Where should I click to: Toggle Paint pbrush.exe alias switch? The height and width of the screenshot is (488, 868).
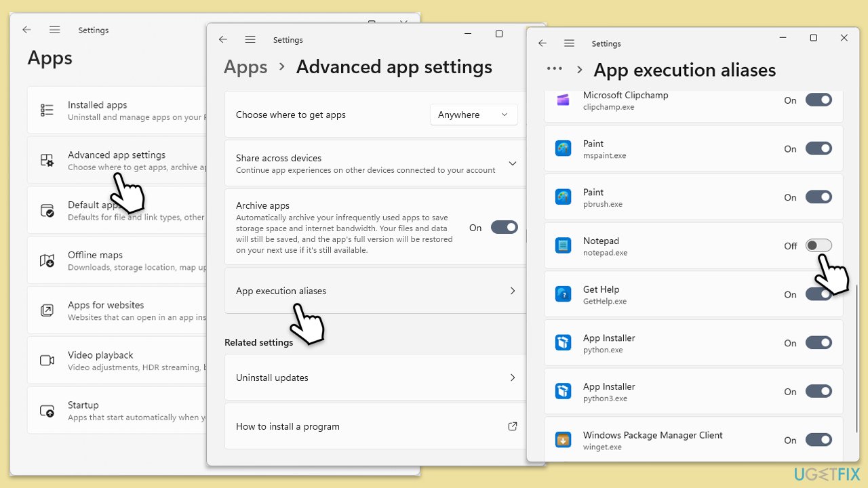point(818,197)
